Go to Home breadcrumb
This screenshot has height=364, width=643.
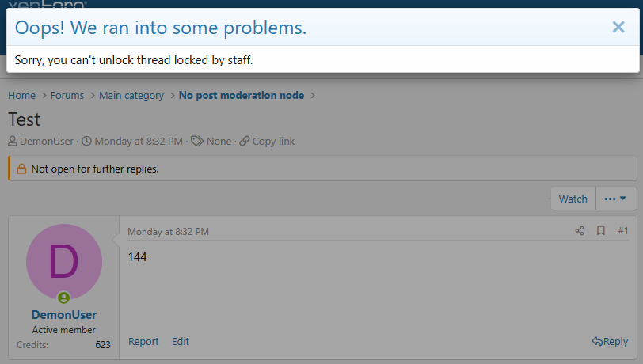[21, 96]
